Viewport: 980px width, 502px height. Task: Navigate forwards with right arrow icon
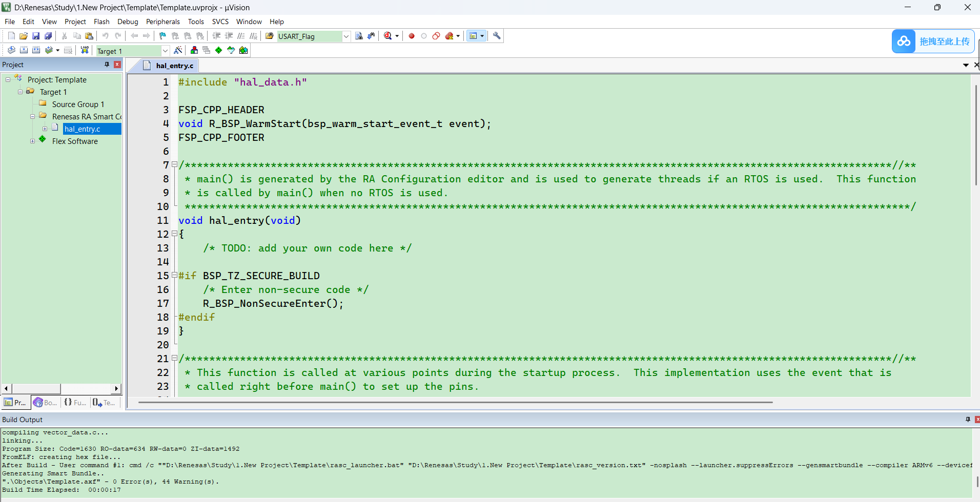[x=147, y=36]
